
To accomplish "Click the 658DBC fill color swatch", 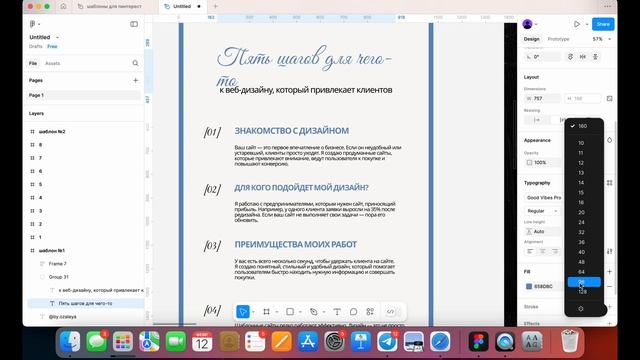I will (529, 287).
